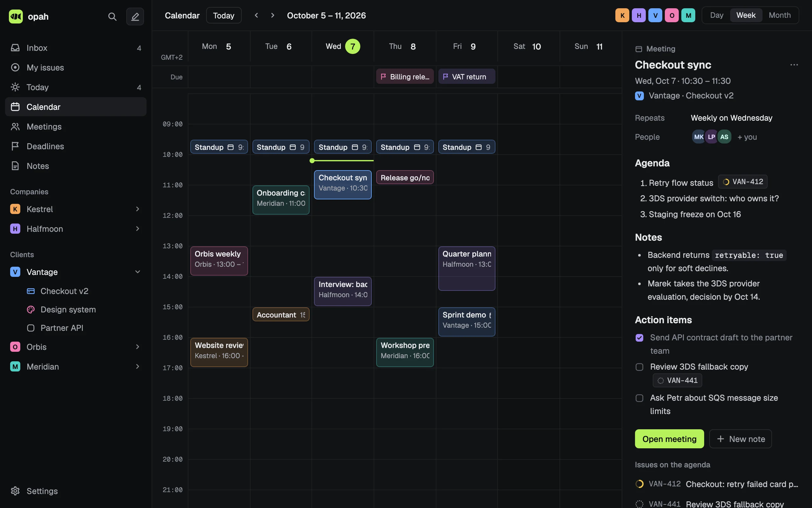The height and width of the screenshot is (508, 812).
Task: Go to next week arrow
Action: click(272, 16)
